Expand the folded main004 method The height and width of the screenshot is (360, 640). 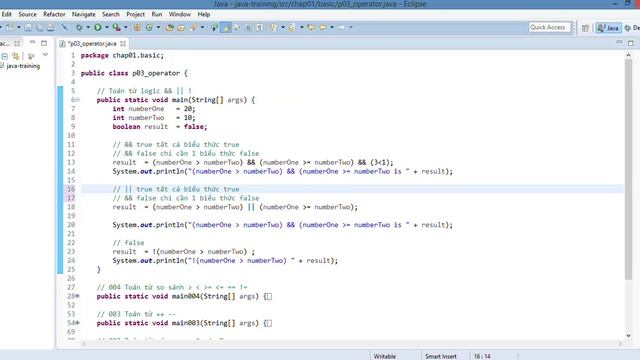pos(78,296)
